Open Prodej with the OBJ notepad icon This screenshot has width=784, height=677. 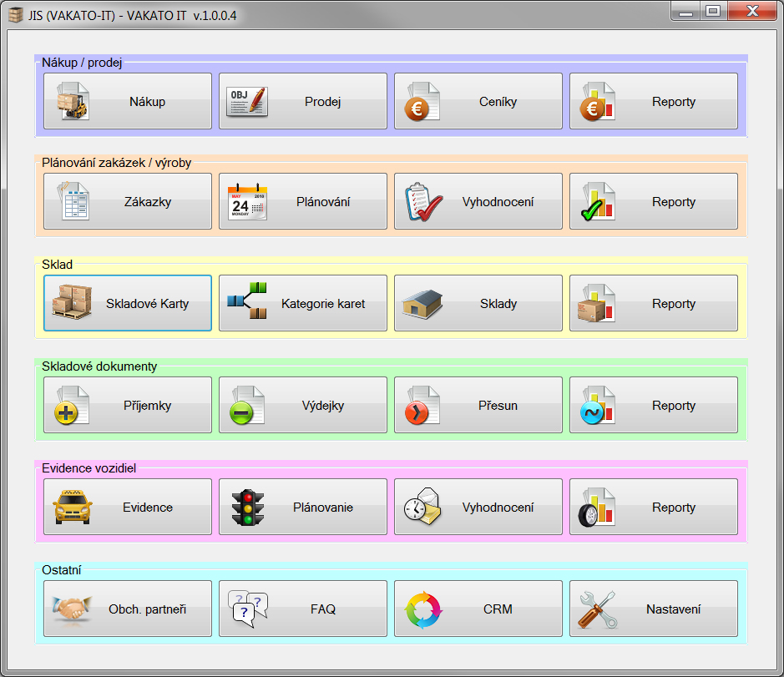tap(303, 101)
